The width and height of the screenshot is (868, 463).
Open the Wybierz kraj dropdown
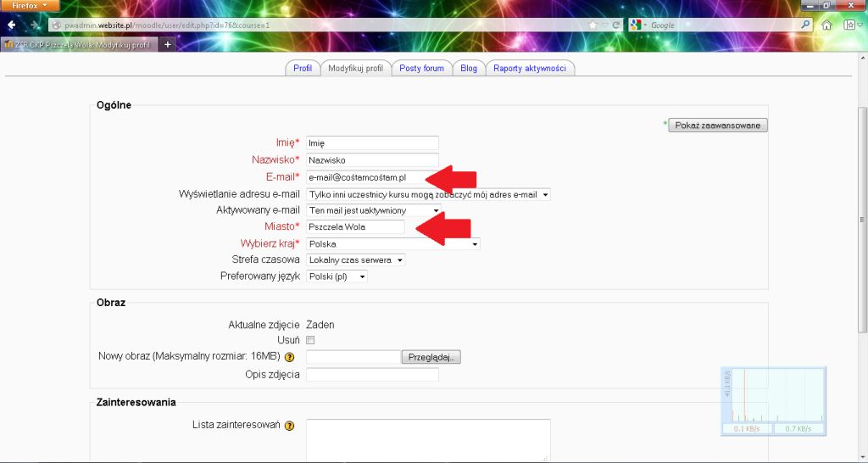pyautogui.click(x=392, y=243)
